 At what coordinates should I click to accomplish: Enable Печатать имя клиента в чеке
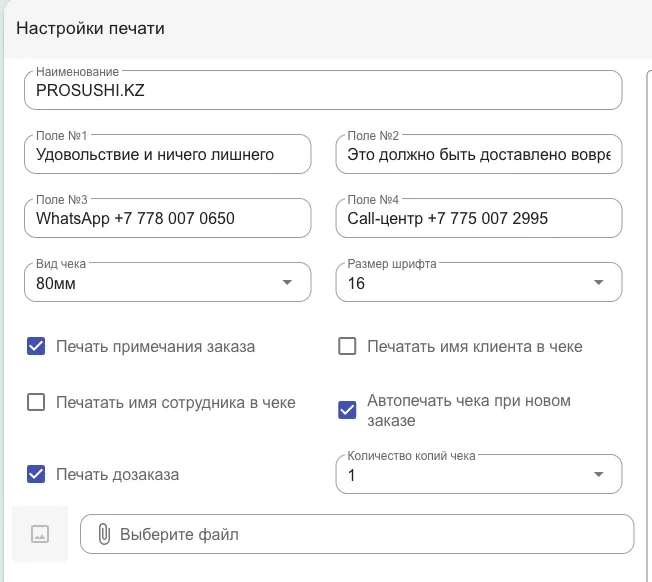click(347, 346)
